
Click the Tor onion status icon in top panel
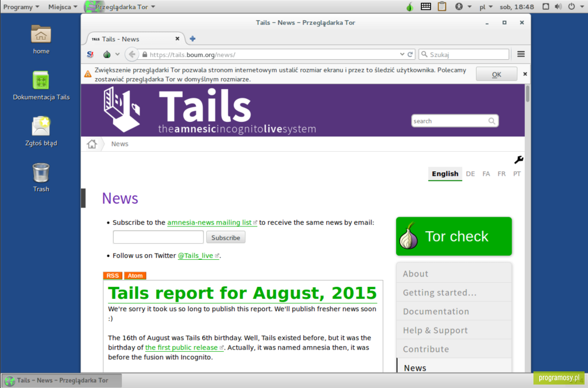pos(409,6)
